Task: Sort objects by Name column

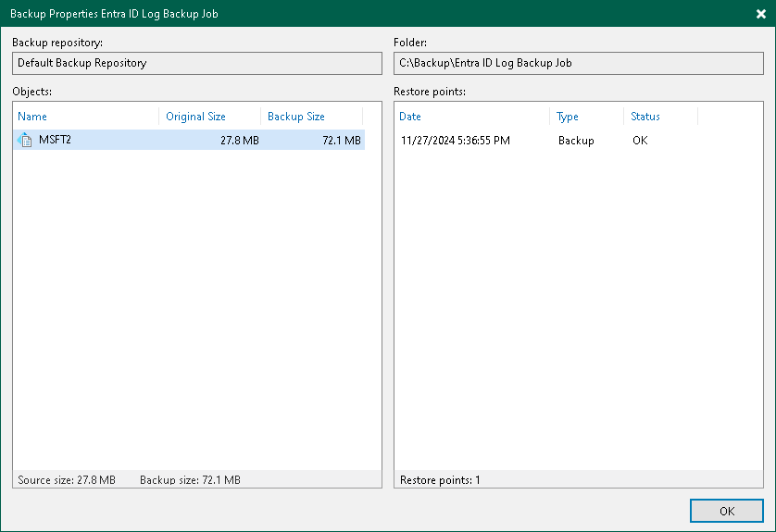Action: tap(32, 117)
